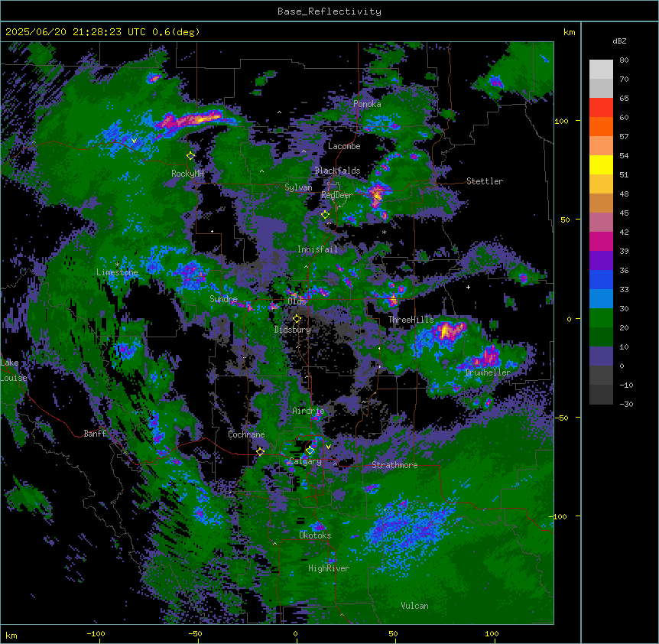Click the white asterisk above Limestone label
The width and height of the screenshot is (659, 644).
[117, 265]
